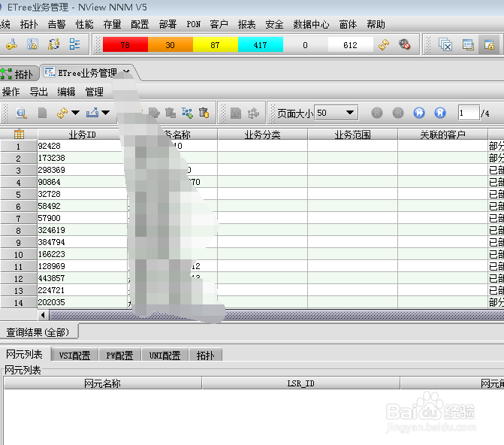
Task: Click the close all windows icon
Action: [445, 44]
